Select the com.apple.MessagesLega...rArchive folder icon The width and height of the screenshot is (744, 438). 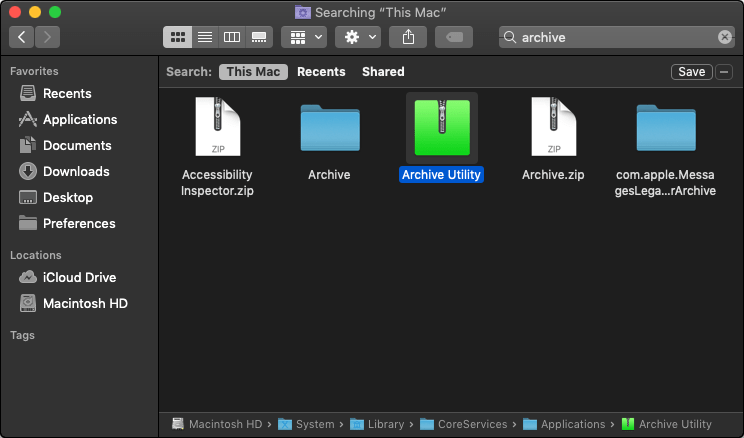tap(666, 128)
